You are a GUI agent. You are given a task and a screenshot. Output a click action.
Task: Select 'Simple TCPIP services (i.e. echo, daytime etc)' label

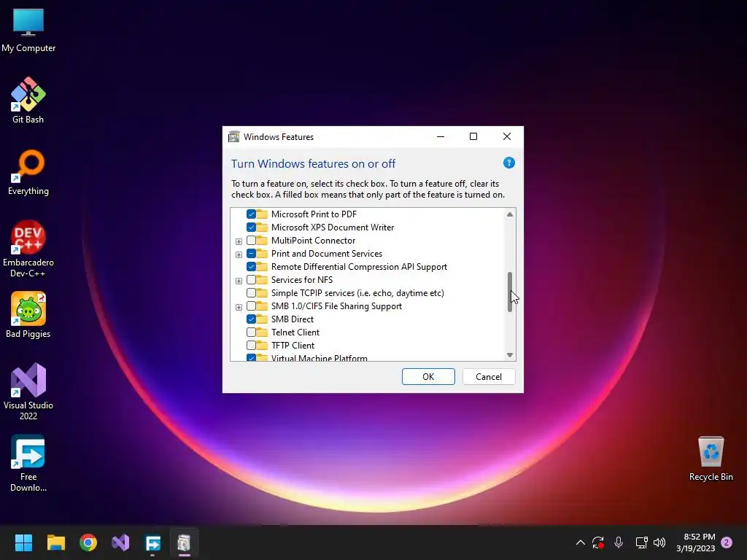(x=357, y=293)
